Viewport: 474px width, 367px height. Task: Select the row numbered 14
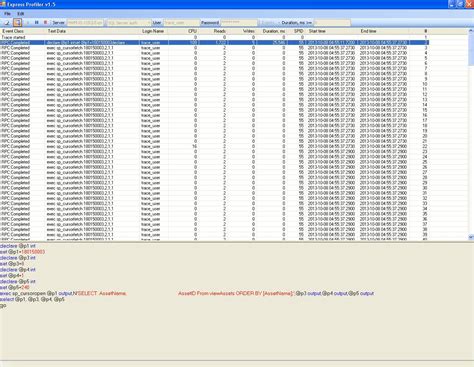[214, 105]
